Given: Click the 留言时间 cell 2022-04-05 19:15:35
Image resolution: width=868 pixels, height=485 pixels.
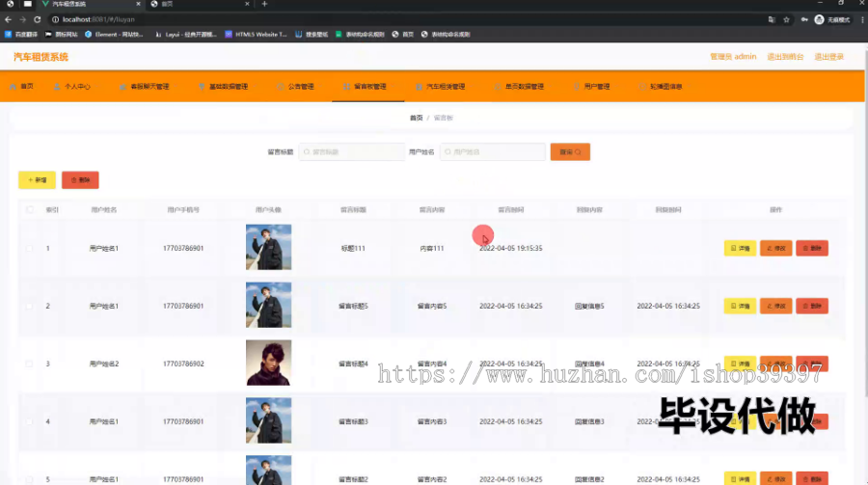Looking at the screenshot, I should point(511,248).
